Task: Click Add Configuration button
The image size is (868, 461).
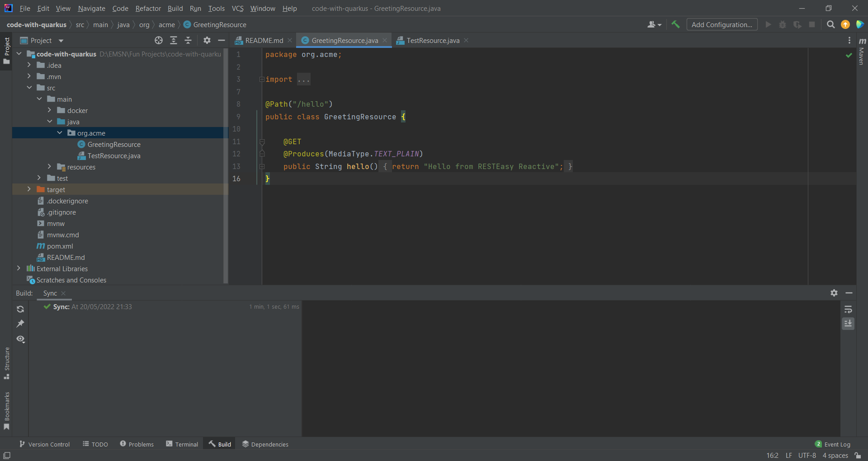Action: pyautogui.click(x=722, y=24)
